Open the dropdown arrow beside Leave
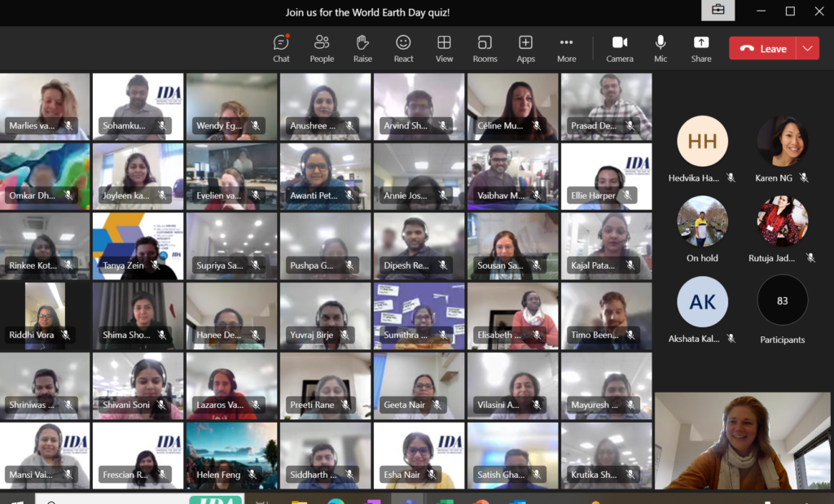Screen dimensions: 834x504 point(807,49)
